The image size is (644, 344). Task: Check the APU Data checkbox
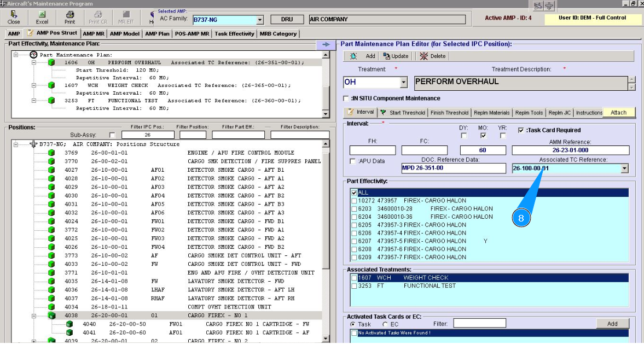(x=353, y=161)
